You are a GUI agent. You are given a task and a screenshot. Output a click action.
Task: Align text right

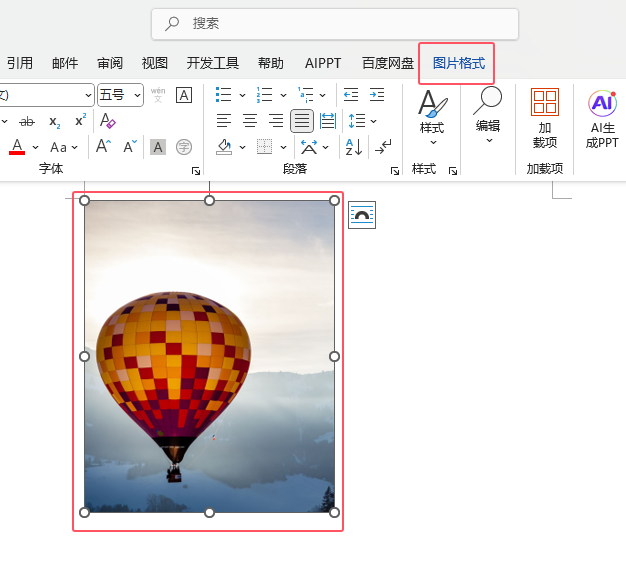tap(276, 121)
